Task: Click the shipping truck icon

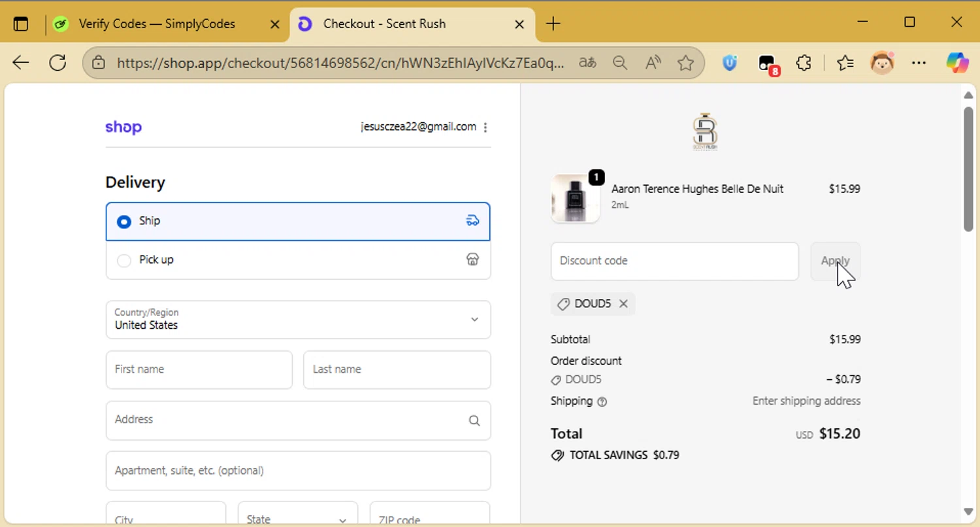Action: tap(472, 220)
